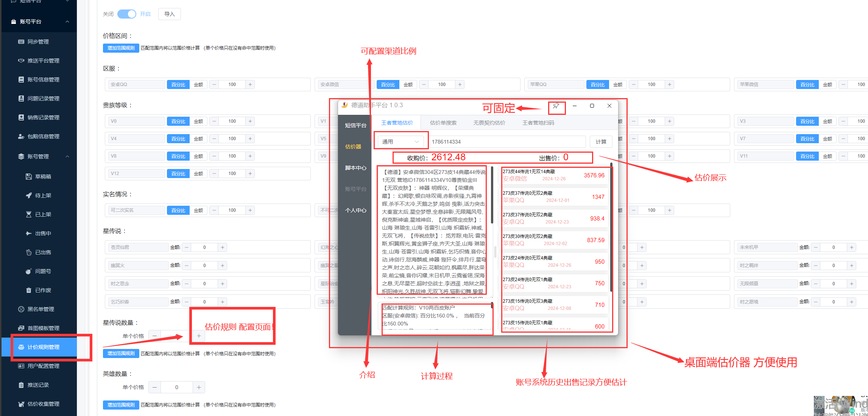Select history record priced 1347
The height and width of the screenshot is (416, 868).
[x=555, y=197]
